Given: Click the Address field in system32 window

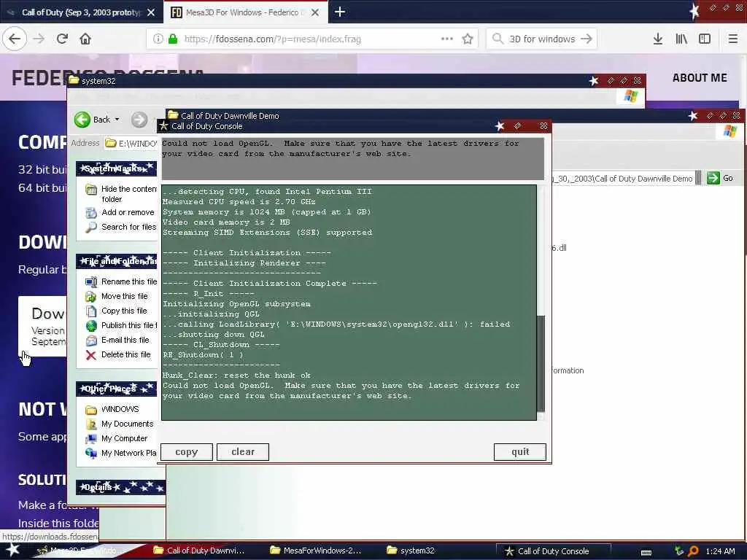Looking at the screenshot, I should pos(131,144).
